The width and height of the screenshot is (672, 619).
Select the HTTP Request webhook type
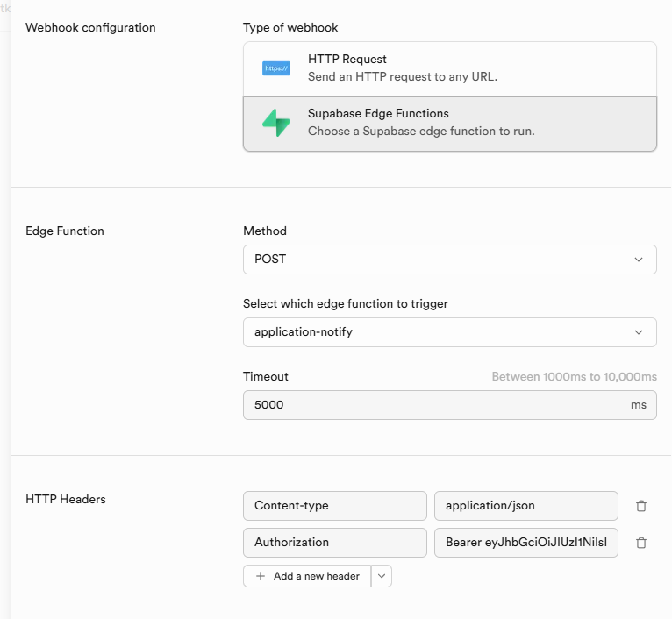tap(449, 68)
